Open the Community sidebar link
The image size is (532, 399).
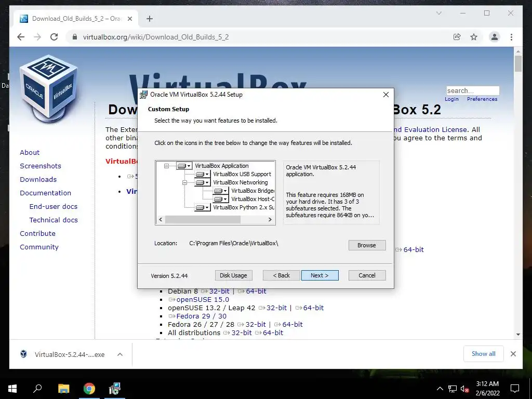point(39,247)
